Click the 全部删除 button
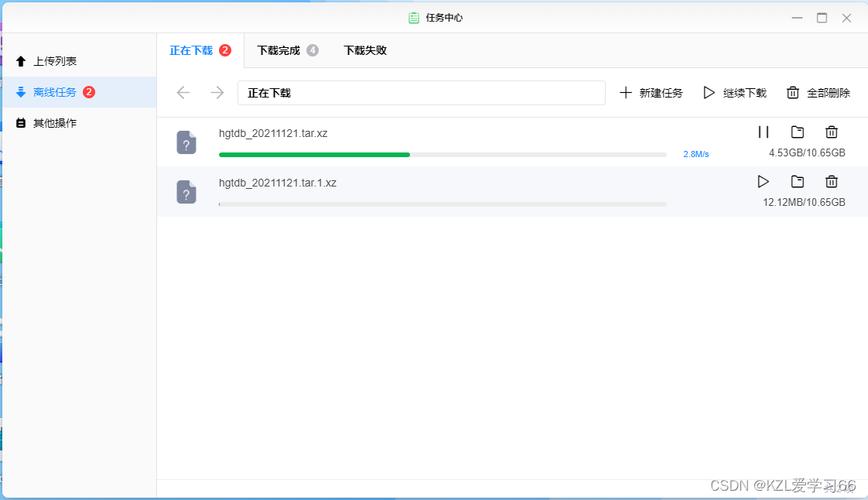Image resolution: width=868 pixels, height=500 pixels. pyautogui.click(x=818, y=92)
